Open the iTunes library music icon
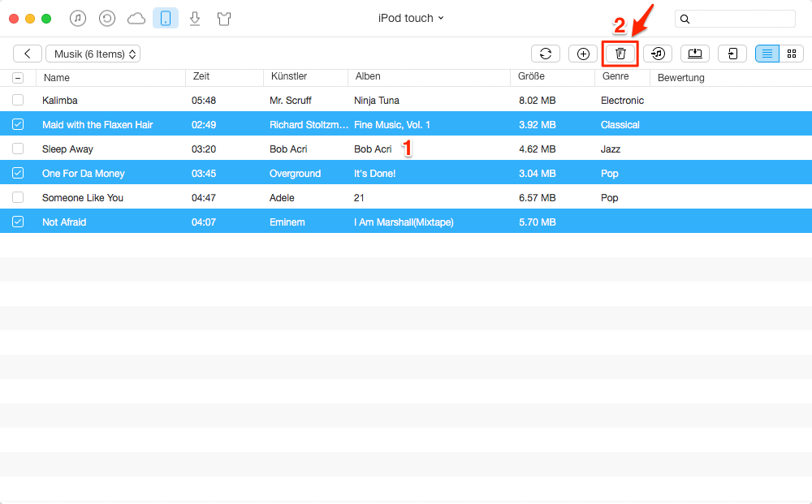812x504 pixels. [78, 19]
